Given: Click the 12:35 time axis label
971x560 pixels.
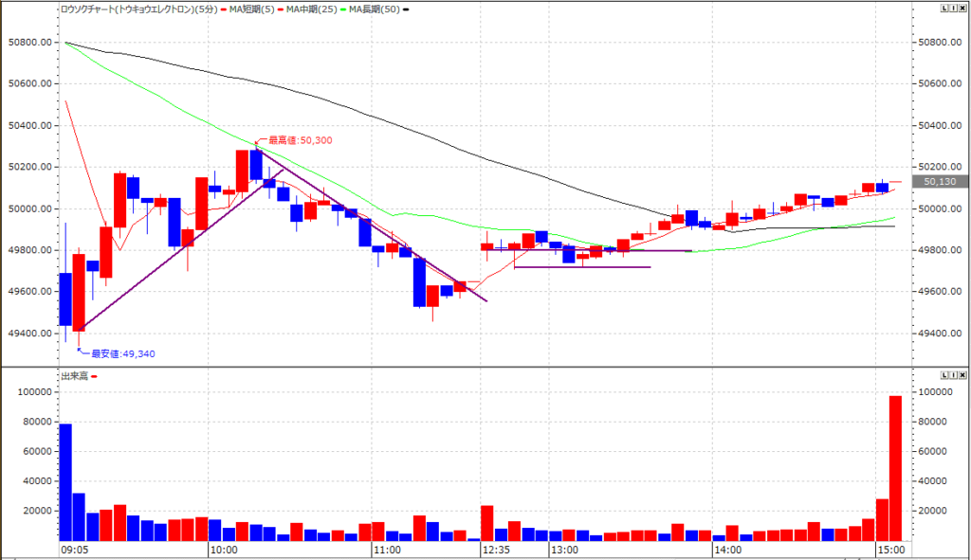Looking at the screenshot, I should [x=496, y=550].
